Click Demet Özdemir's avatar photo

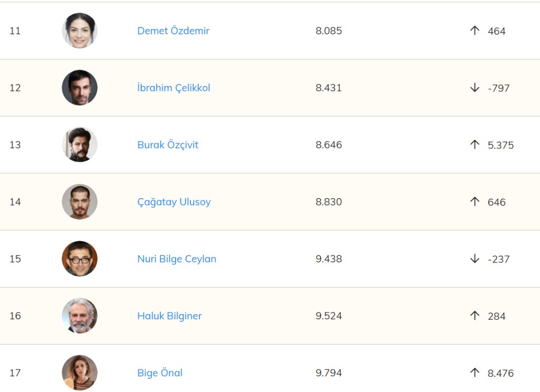pos(80,31)
